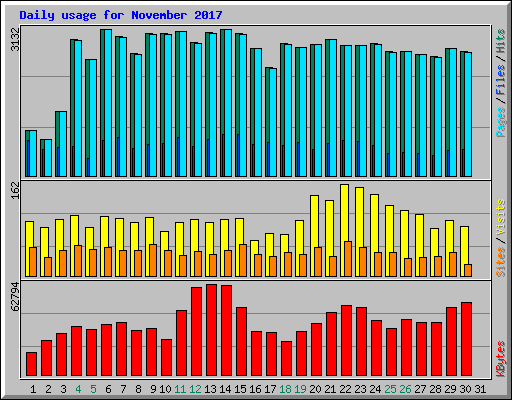Click the blue pages bar for day 7
This screenshot has height=400, width=512.
118,157
